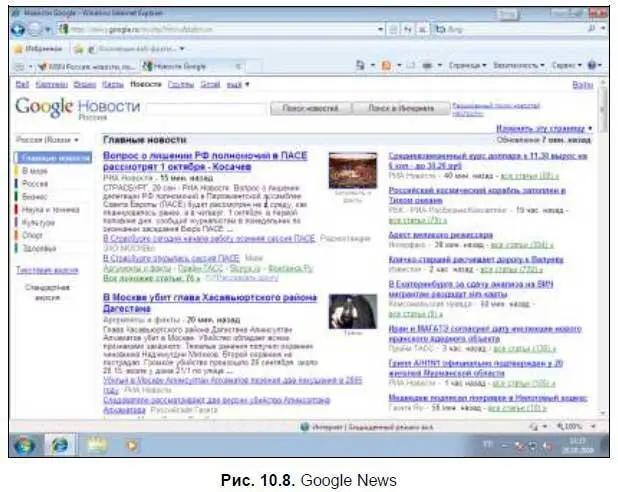Expand the zoom level dropdown arrow
The width and height of the screenshot is (618, 492).
(593, 427)
